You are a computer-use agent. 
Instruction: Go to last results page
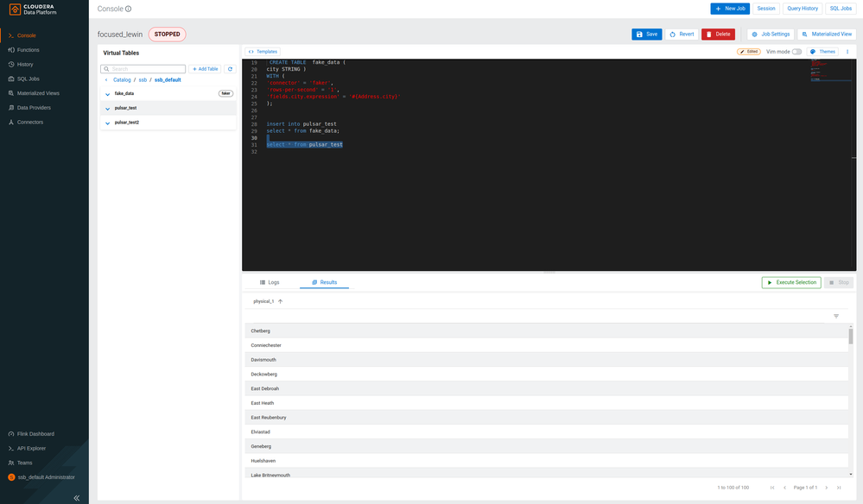(839, 488)
